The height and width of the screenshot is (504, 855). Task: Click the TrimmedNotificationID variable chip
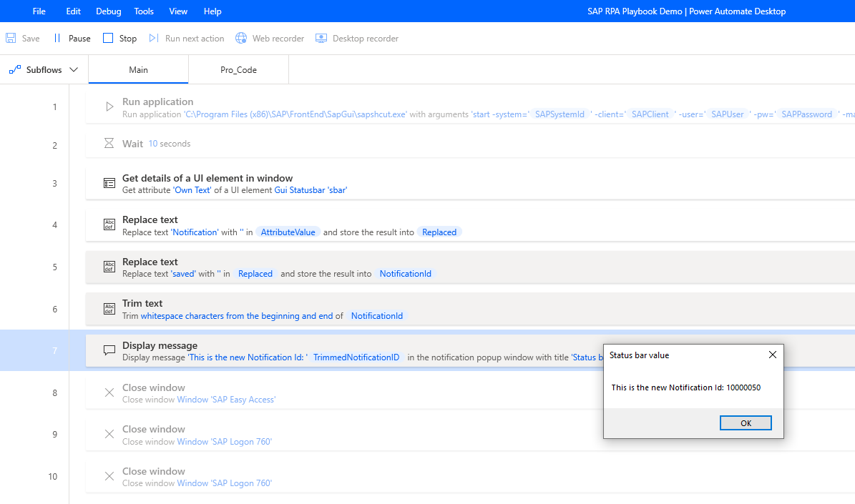point(356,357)
